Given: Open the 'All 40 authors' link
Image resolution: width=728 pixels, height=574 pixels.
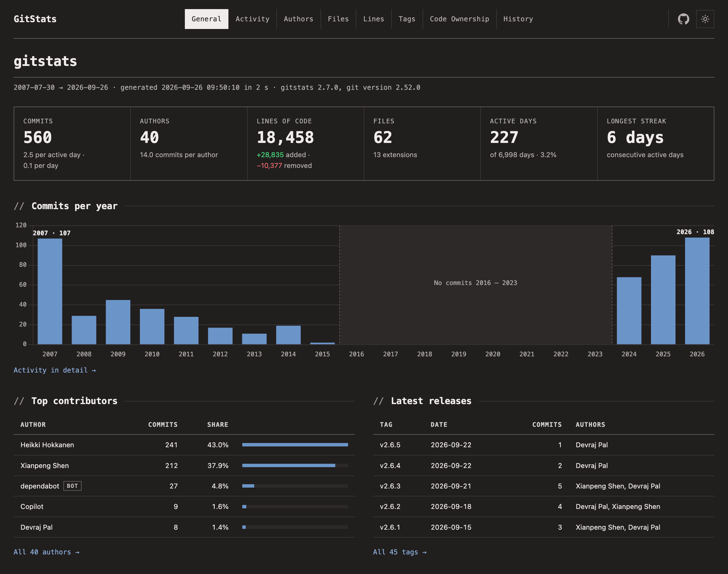Looking at the screenshot, I should pos(46,552).
